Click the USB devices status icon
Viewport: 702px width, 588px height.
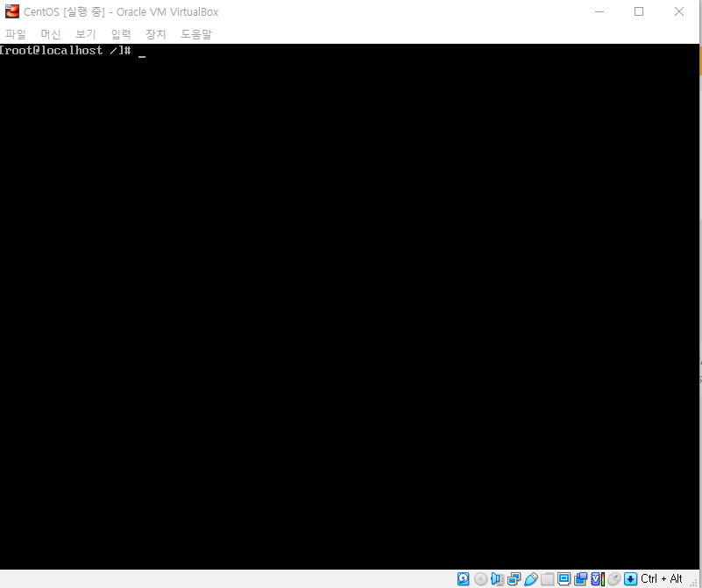pyautogui.click(x=530, y=578)
